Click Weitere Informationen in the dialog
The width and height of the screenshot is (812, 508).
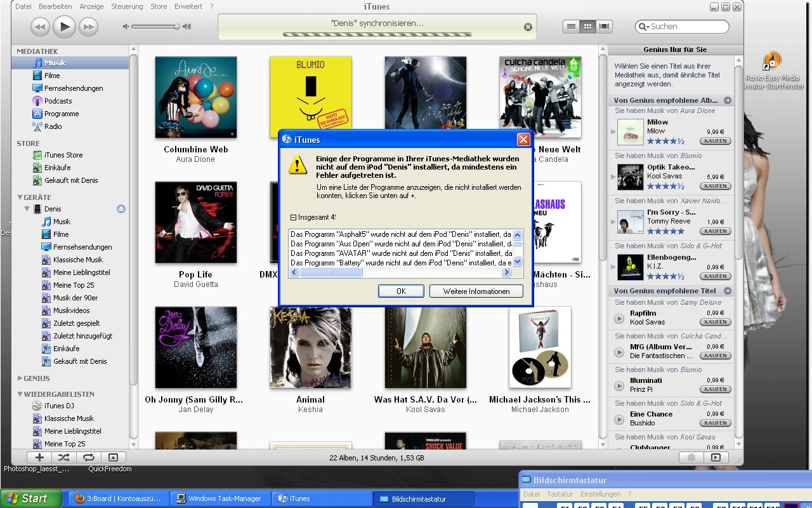476,291
